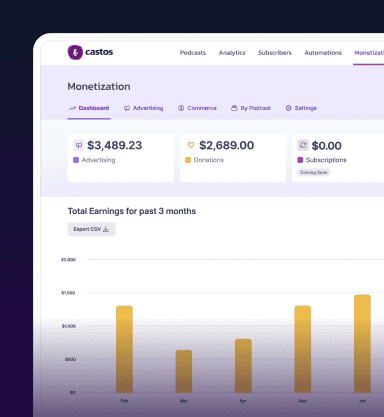Image resolution: width=384 pixels, height=417 pixels.
Task: Click the gear icon next to Settings
Action: (288, 108)
